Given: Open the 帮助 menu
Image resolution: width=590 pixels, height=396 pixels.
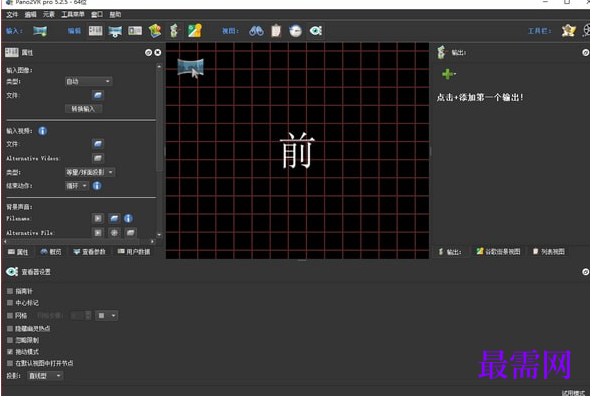Looking at the screenshot, I should coord(115,14).
